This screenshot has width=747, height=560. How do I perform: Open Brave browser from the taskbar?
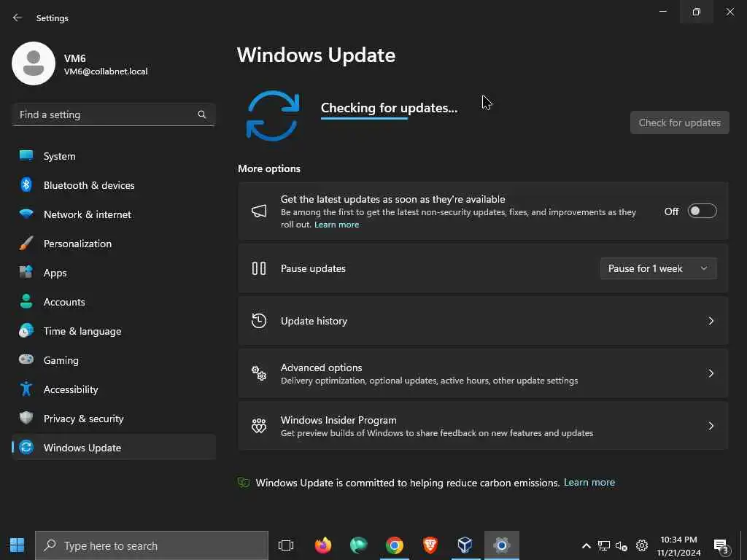click(x=430, y=545)
